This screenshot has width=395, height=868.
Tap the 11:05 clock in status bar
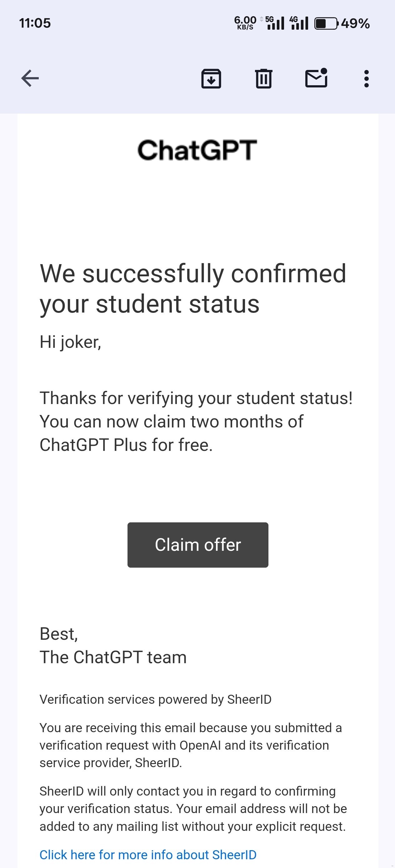(35, 23)
